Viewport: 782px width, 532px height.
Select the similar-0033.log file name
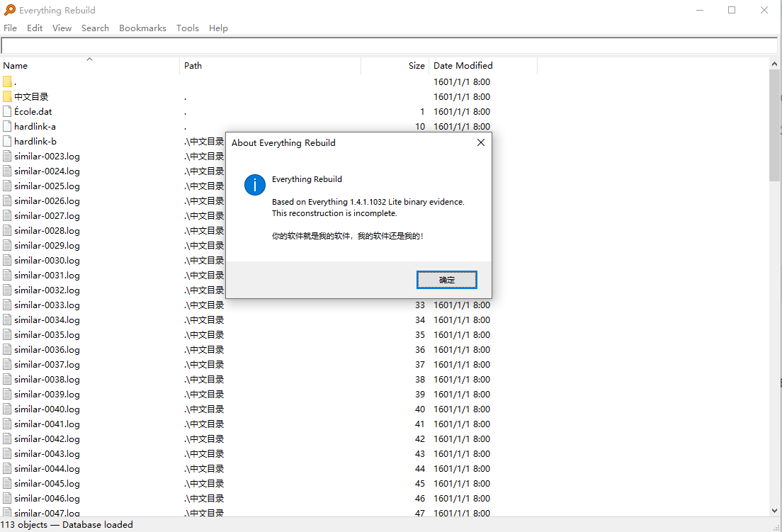[47, 305]
